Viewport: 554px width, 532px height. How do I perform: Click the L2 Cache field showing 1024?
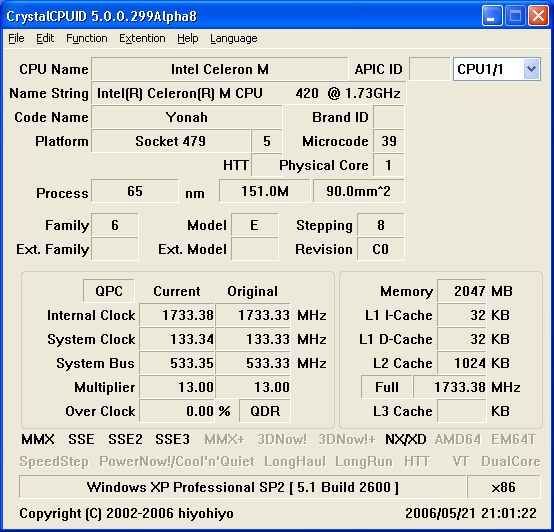(461, 363)
